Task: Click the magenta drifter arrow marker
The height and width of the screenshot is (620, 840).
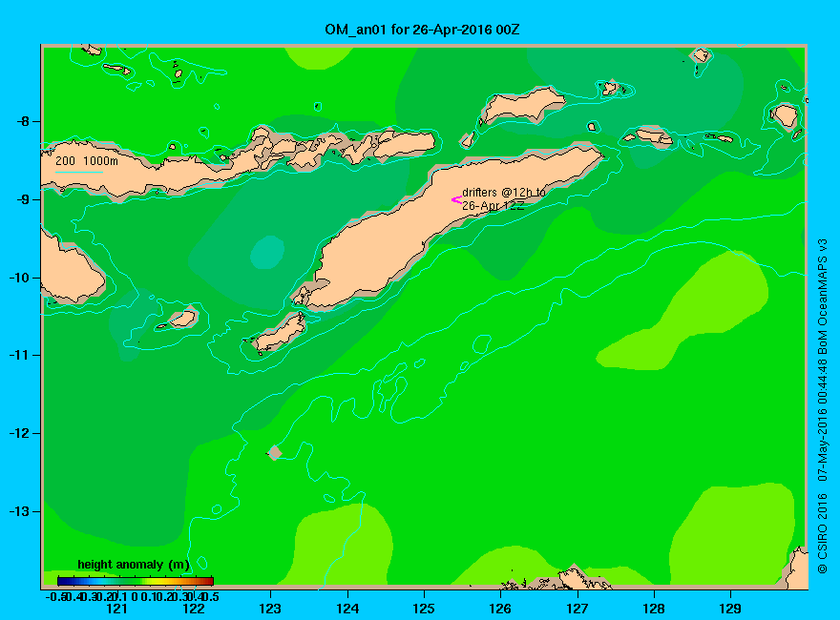Action: [x=456, y=200]
